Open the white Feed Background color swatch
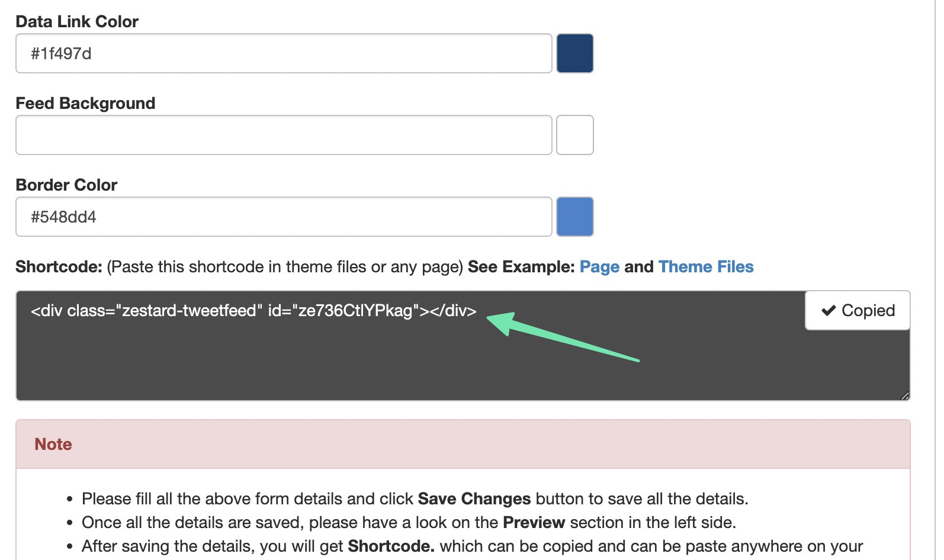This screenshot has width=944, height=560. (574, 135)
